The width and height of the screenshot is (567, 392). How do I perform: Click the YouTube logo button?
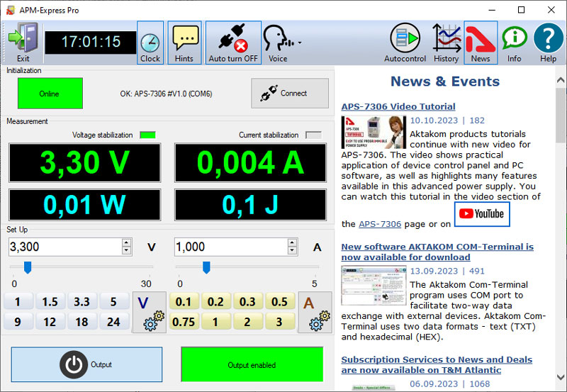[482, 214]
